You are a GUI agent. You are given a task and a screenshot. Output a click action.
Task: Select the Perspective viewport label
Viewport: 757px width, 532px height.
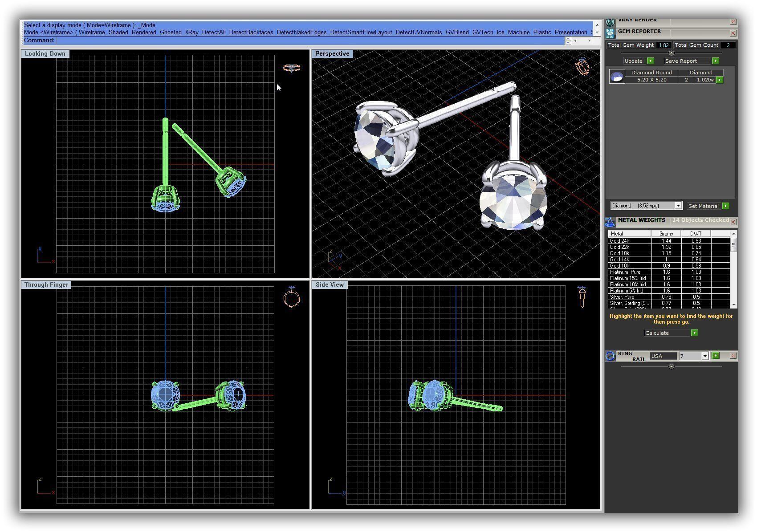(332, 54)
